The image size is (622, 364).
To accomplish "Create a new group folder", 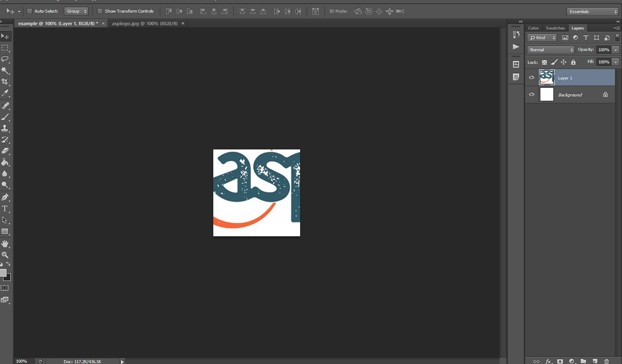I will [x=583, y=361].
